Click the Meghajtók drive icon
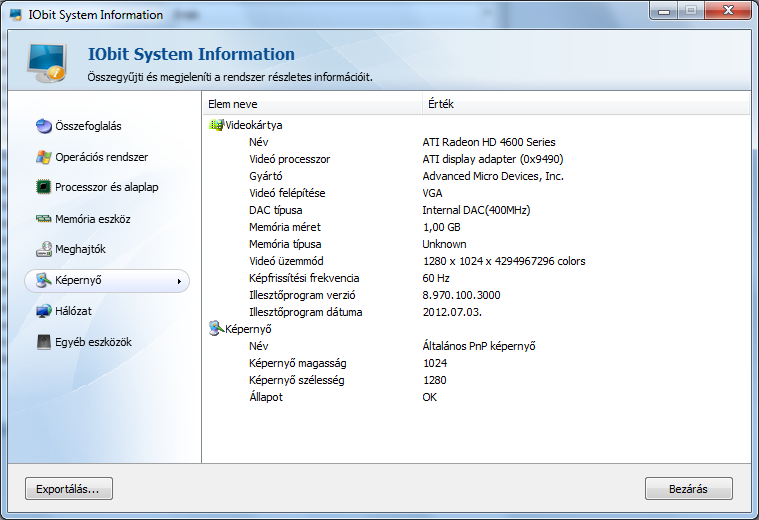The image size is (759, 520). 44,249
